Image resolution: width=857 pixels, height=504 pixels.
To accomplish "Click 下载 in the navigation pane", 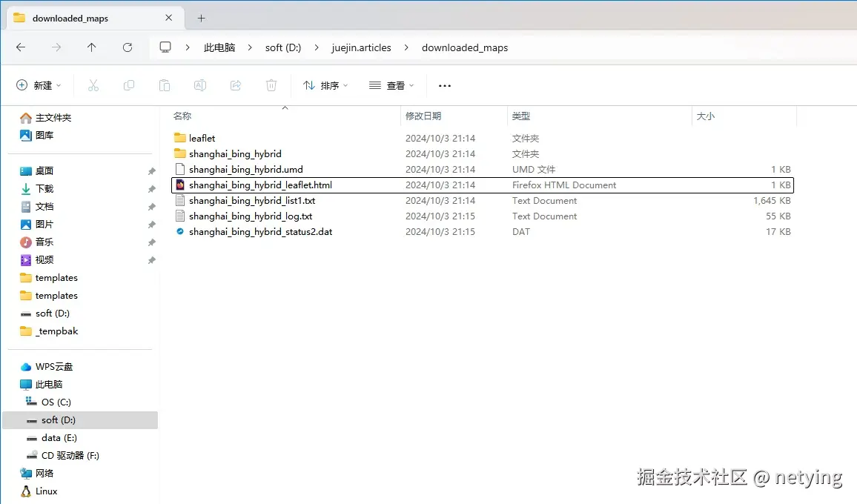I will coord(43,188).
